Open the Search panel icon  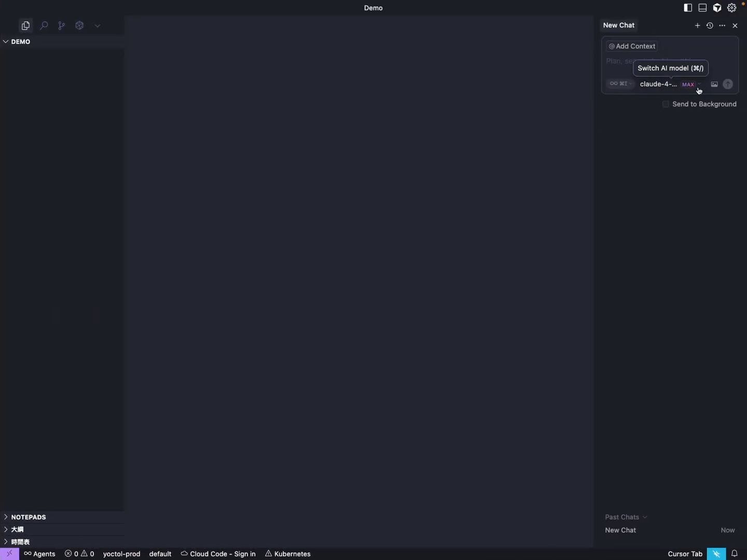click(44, 25)
